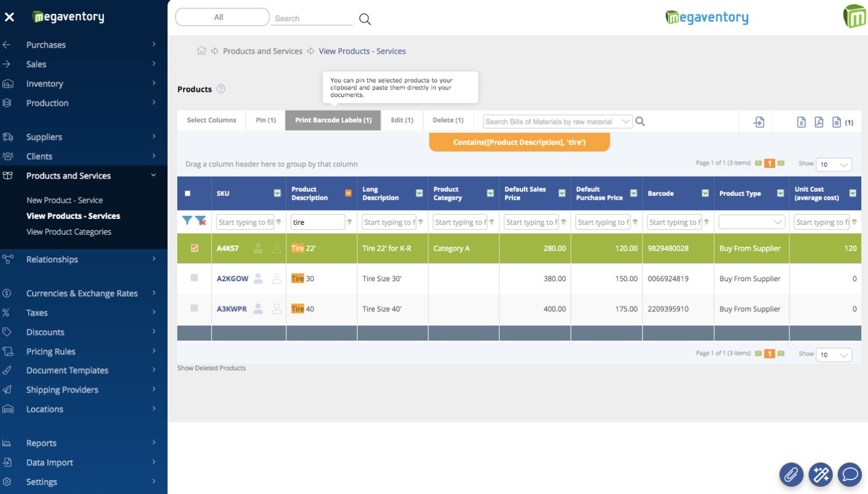Open the A2KGOW product SKU link
Image resolution: width=868 pixels, height=494 pixels.
tap(232, 279)
